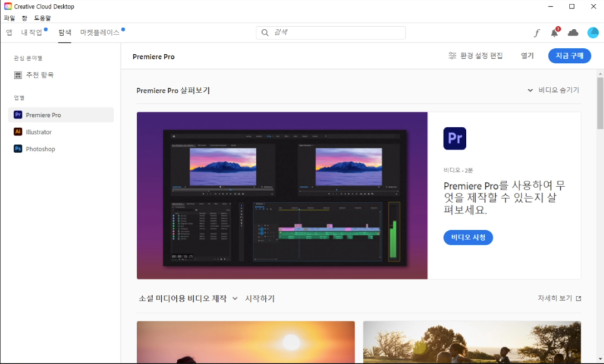Click the 시작하기 text

(259, 298)
